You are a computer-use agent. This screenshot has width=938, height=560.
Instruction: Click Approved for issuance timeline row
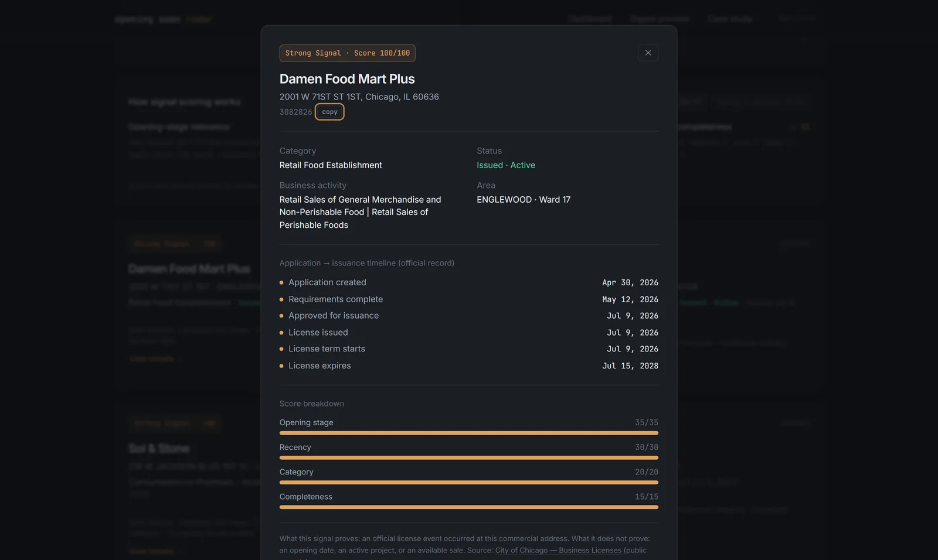tap(469, 316)
